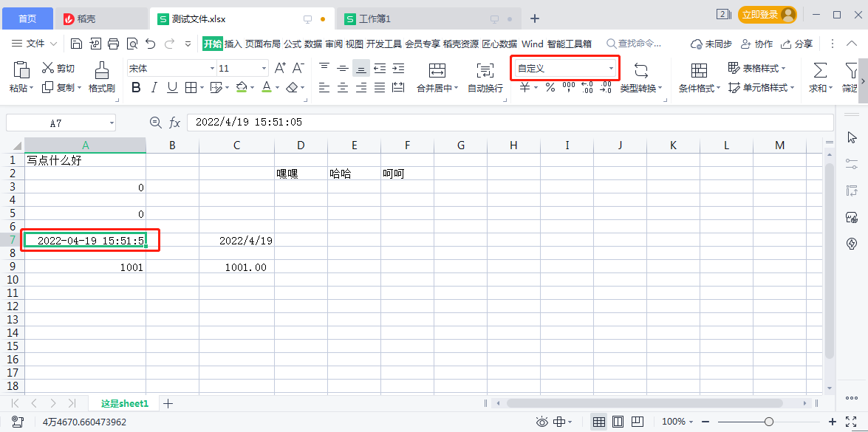Click the Format Painter (格式刷) icon

(x=101, y=70)
